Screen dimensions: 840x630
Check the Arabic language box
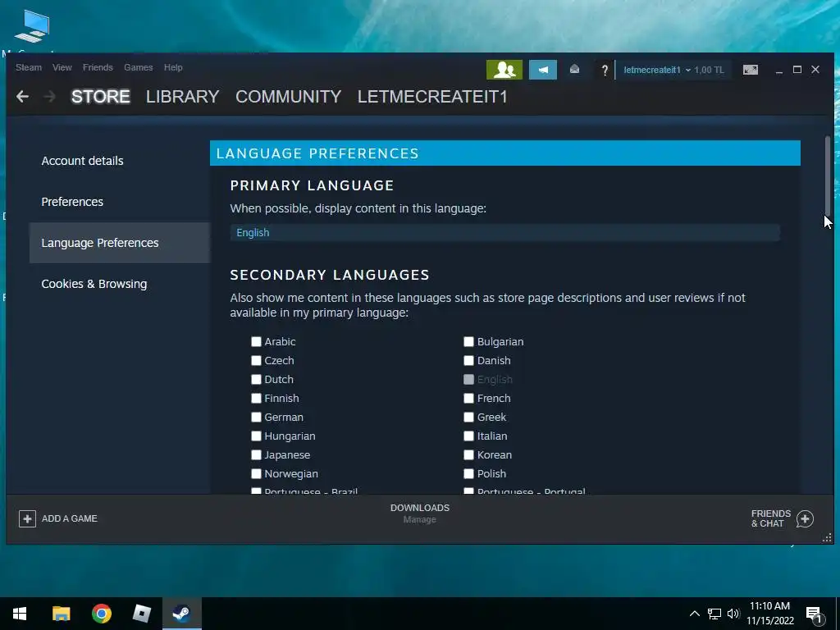[x=256, y=342]
